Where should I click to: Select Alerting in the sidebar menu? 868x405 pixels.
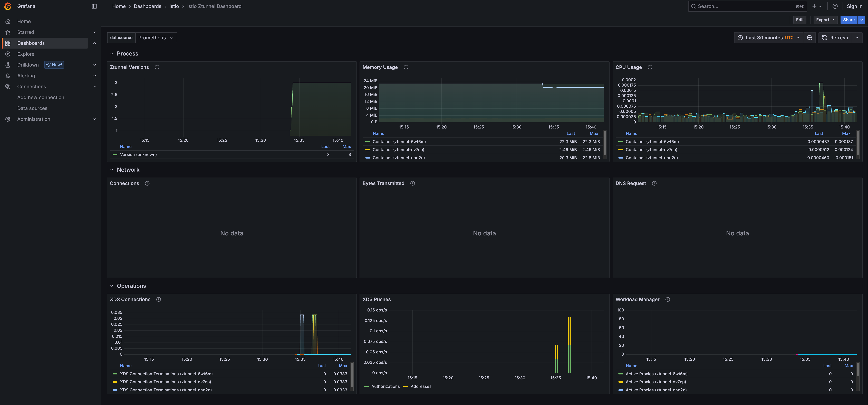(26, 76)
